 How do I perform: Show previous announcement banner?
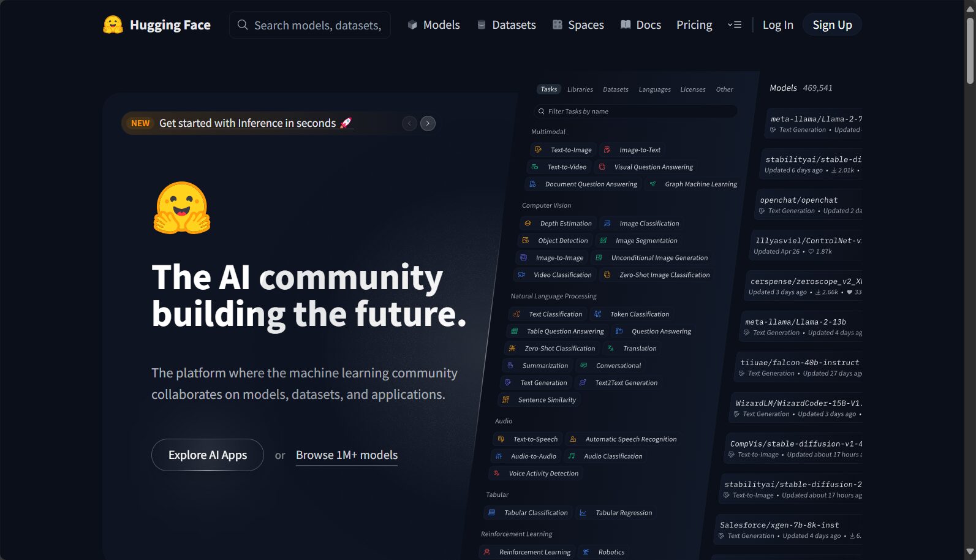(x=409, y=123)
